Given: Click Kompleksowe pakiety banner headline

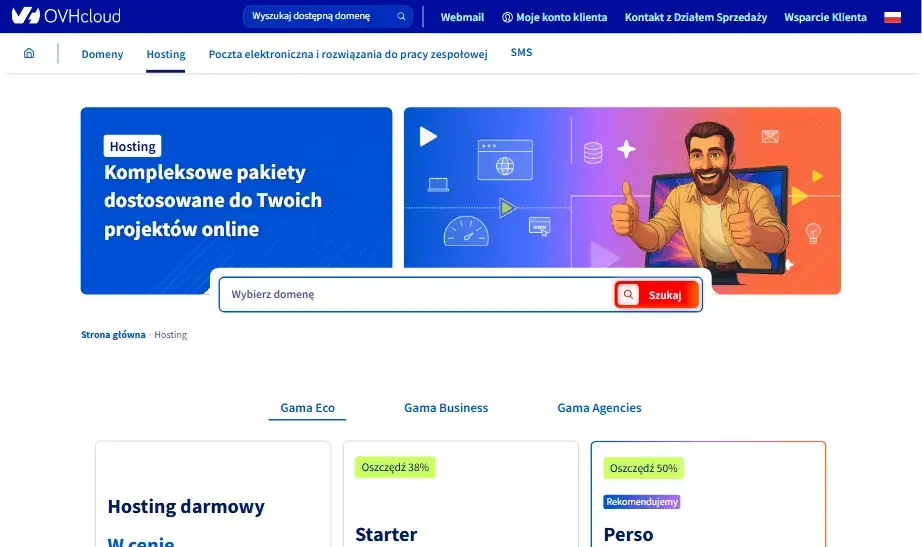Looking at the screenshot, I should click(213, 201).
